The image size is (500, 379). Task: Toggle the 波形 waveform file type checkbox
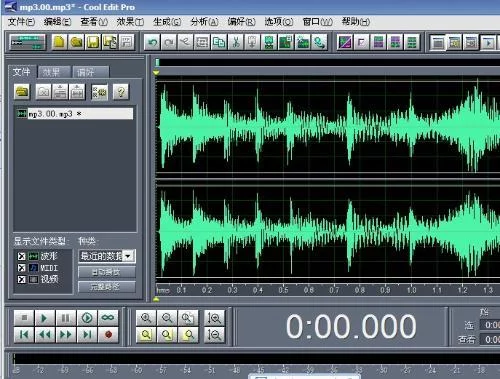click(22, 256)
